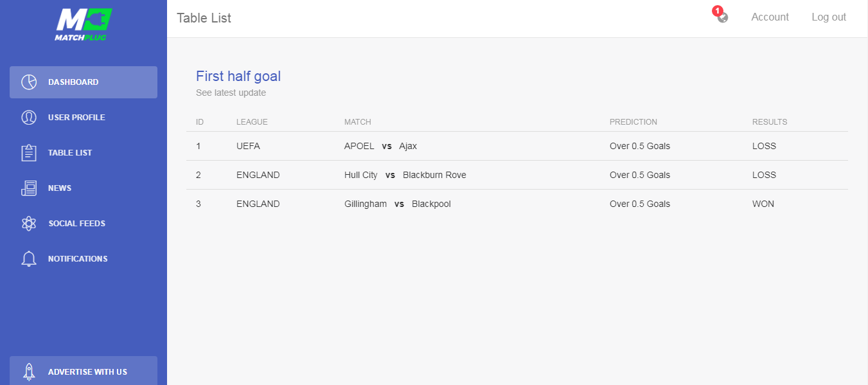Go to User Profile in sidebar
Viewport: 868px width, 385px height.
[76, 118]
